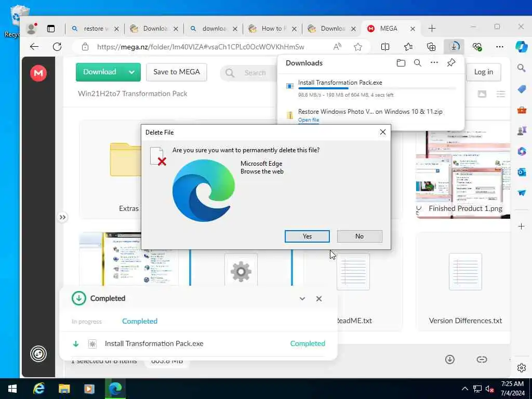This screenshot has width=532, height=399.
Task: Open Edge sidebar settings gear
Action: click(x=522, y=368)
